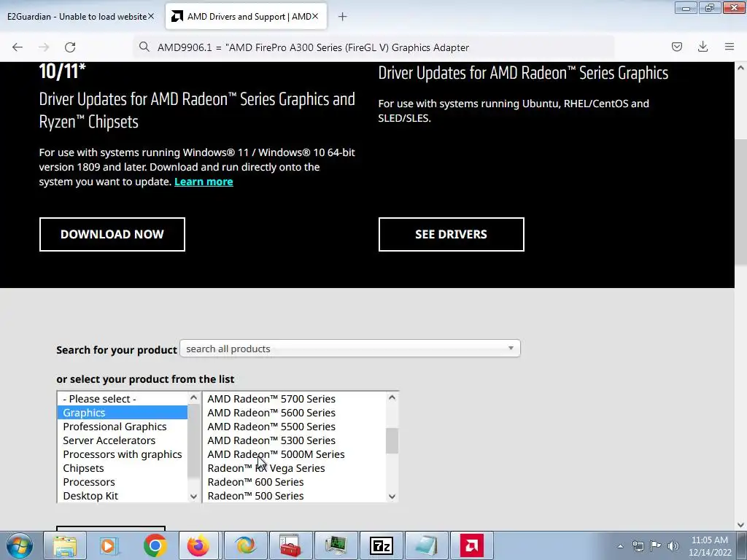This screenshot has width=747, height=560.
Task: Click category list scroll down arrow
Action: coord(193,496)
